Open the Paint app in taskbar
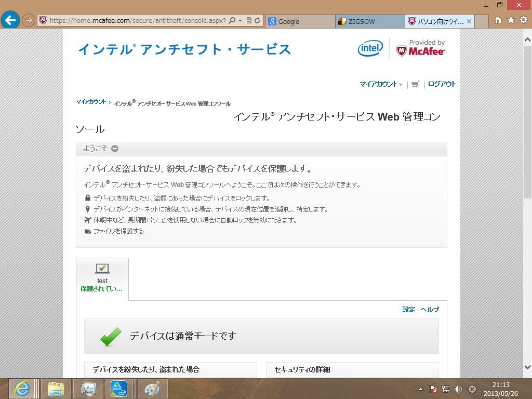This screenshot has height=399, width=532. [x=152, y=389]
